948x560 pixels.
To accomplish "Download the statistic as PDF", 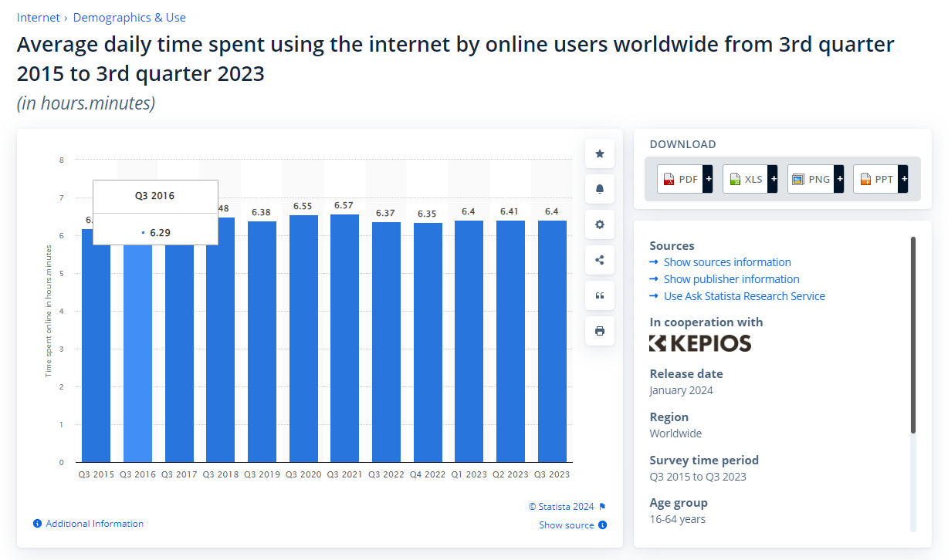I will click(679, 179).
